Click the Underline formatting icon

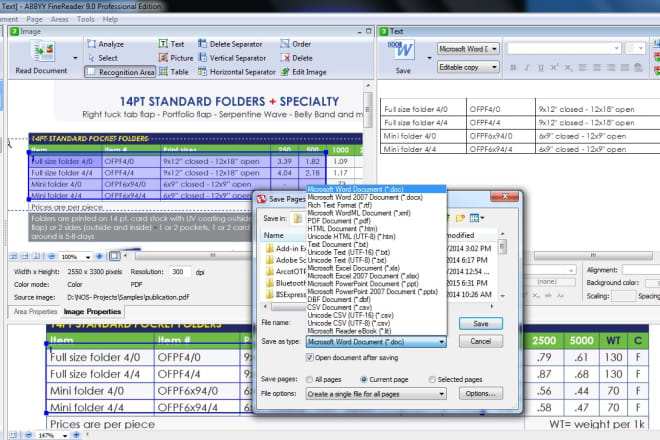[x=540, y=67]
